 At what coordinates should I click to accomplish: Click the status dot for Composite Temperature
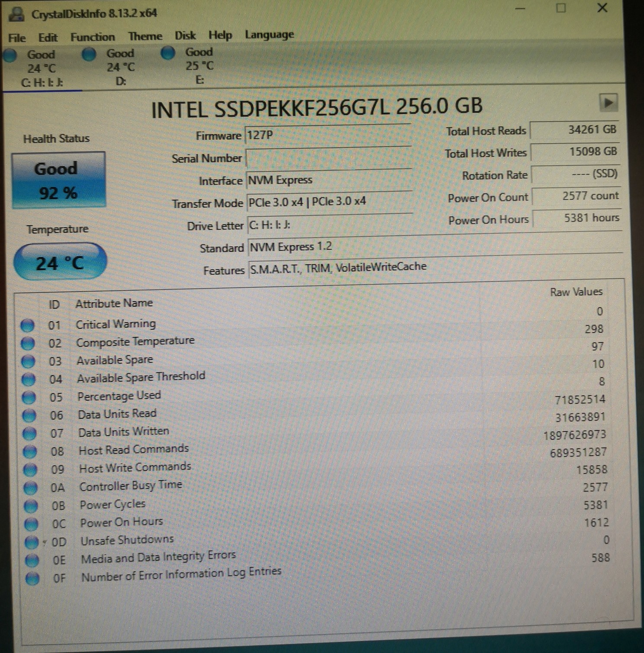pos(28,344)
